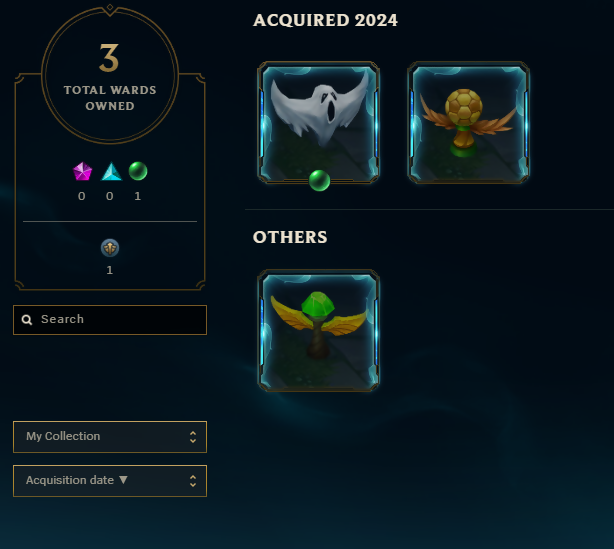Click the green orb badge under ghost ward
The height and width of the screenshot is (549, 614).
click(x=320, y=181)
